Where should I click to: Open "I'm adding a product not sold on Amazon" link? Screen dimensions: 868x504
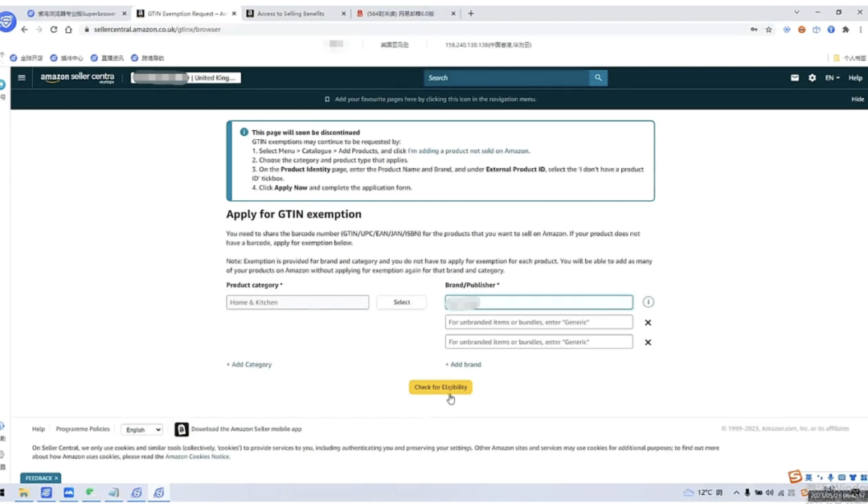click(469, 150)
